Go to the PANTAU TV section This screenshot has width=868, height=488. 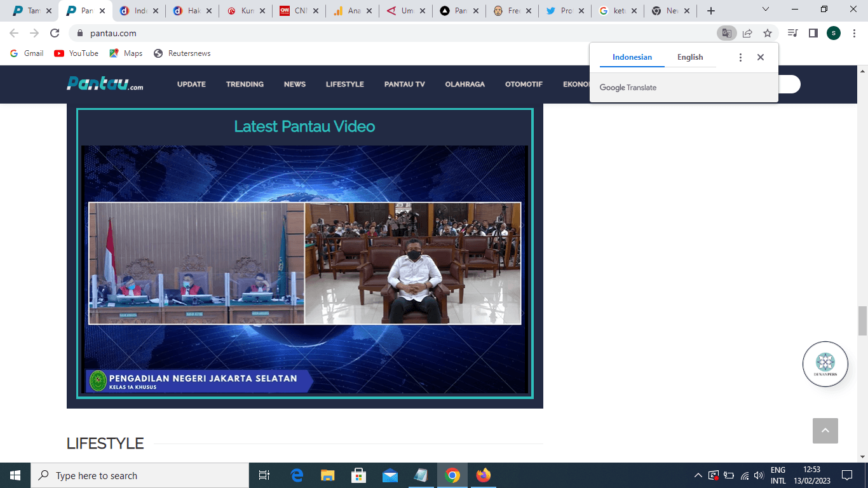tap(404, 84)
